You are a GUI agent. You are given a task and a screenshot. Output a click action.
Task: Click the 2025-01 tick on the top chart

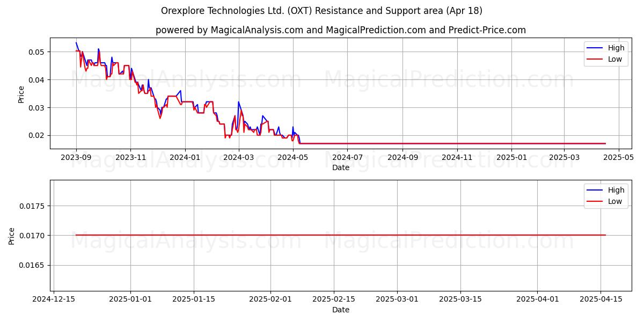(x=510, y=157)
